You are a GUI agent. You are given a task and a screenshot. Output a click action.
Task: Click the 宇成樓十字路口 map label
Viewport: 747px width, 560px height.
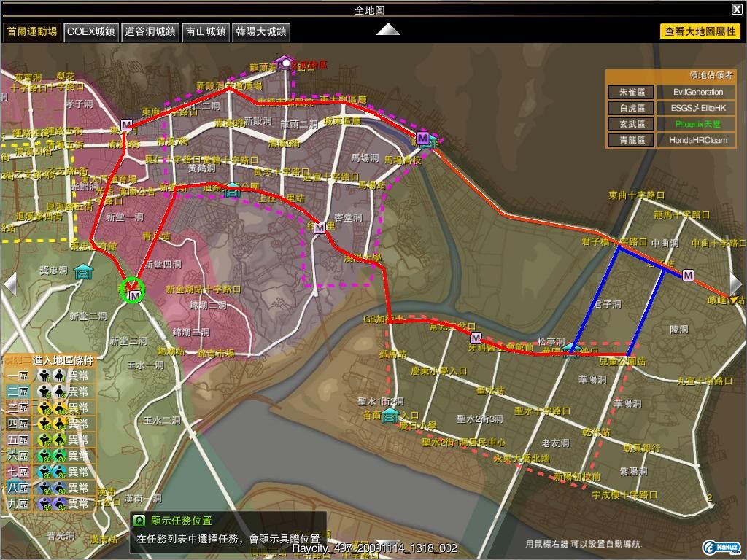point(624,495)
